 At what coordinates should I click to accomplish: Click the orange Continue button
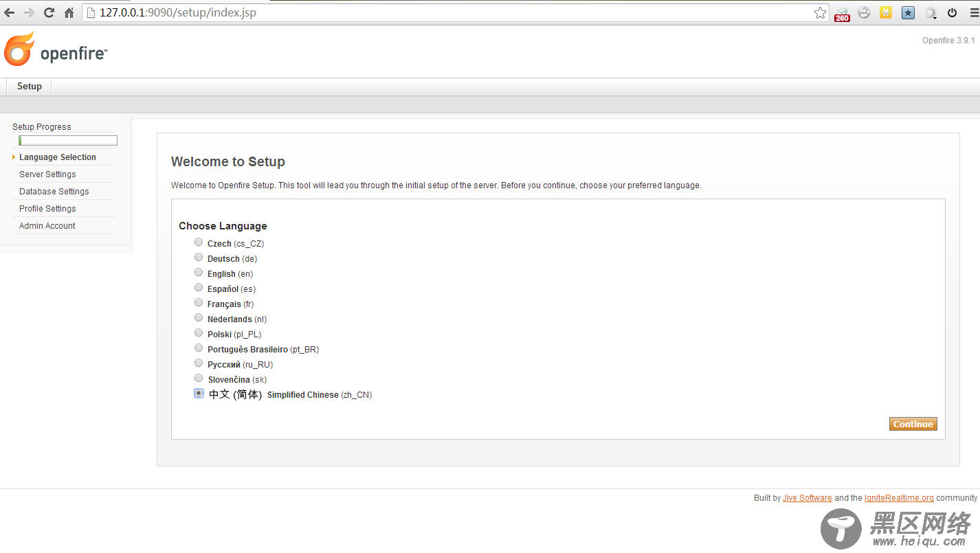click(913, 425)
